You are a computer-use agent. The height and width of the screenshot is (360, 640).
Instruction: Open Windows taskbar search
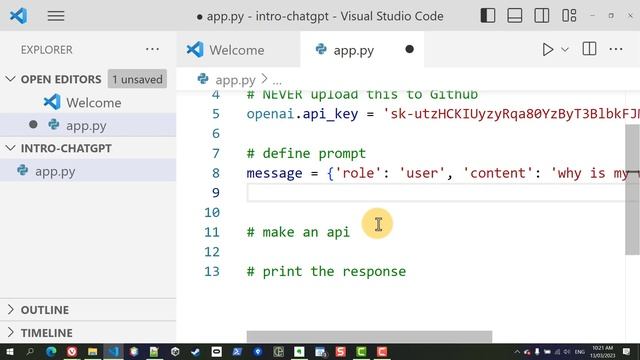[30, 351]
